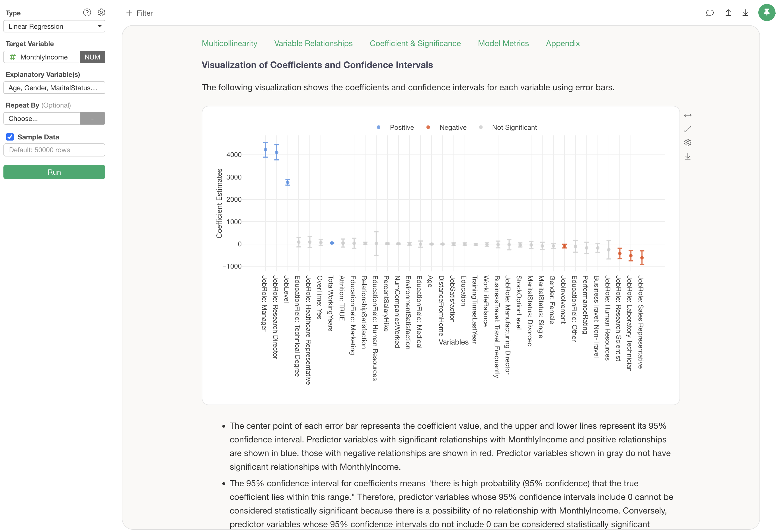Toggle Negative series in chart legend
The width and height of the screenshot is (776, 532).
click(x=446, y=127)
